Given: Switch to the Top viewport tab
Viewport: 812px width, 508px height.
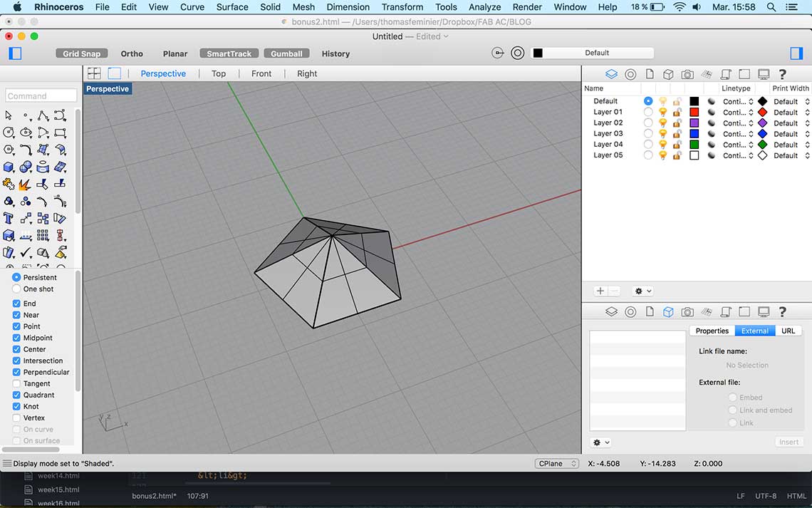Looking at the screenshot, I should point(219,73).
